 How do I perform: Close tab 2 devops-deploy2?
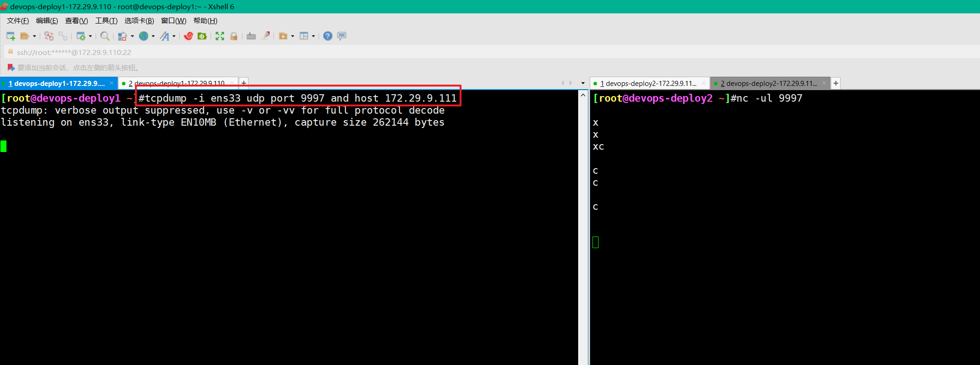point(824,83)
